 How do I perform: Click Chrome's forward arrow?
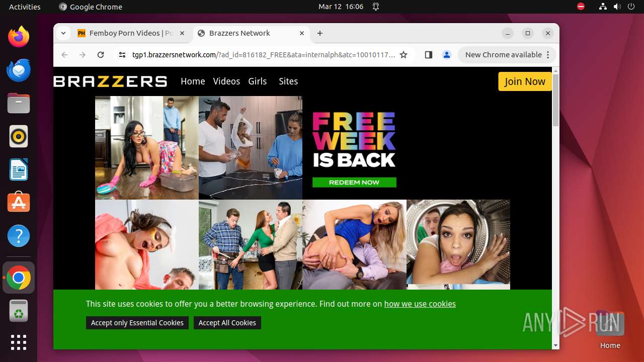[x=83, y=55]
